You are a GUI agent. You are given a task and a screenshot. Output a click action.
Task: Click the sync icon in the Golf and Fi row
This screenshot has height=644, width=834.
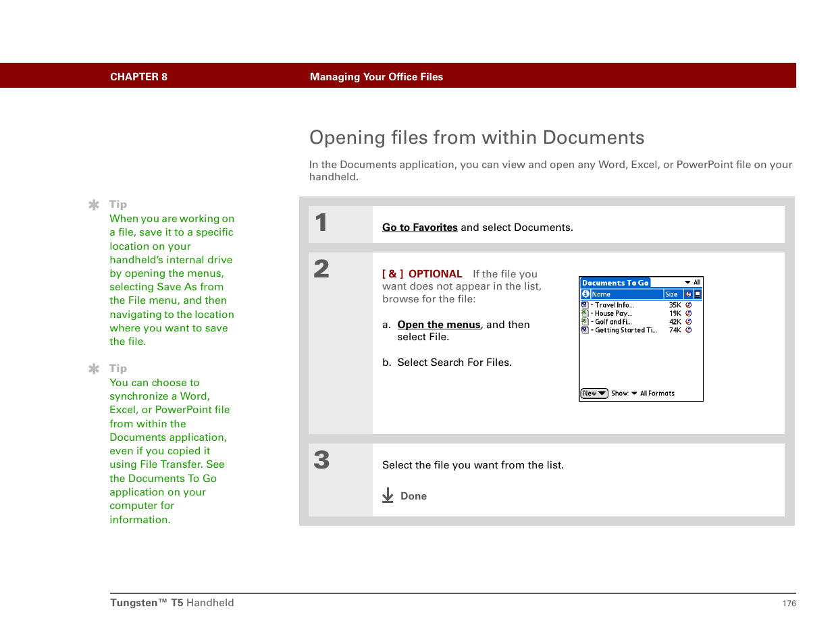coord(689,322)
